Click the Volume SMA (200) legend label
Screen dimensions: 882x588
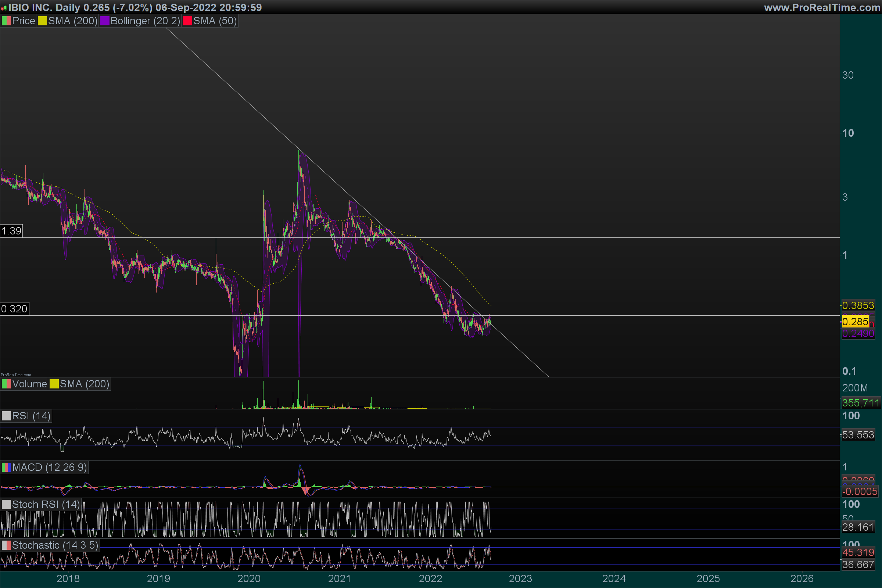pos(85,384)
